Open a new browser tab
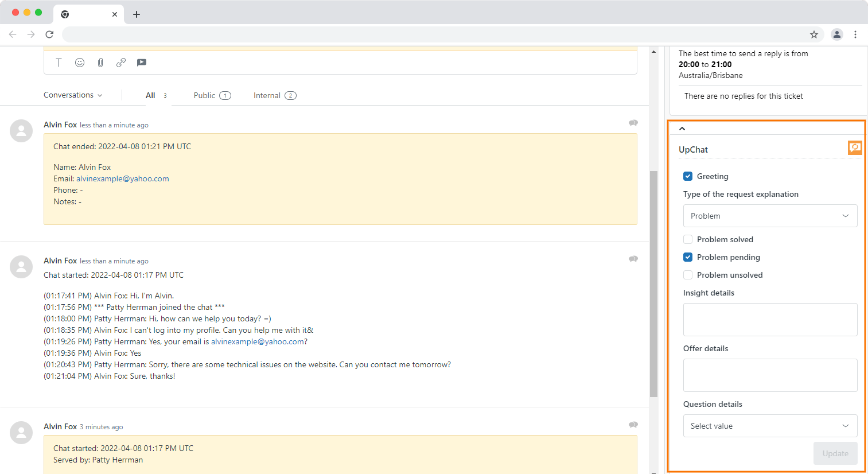Image resolution: width=868 pixels, height=474 pixels. coord(137,14)
